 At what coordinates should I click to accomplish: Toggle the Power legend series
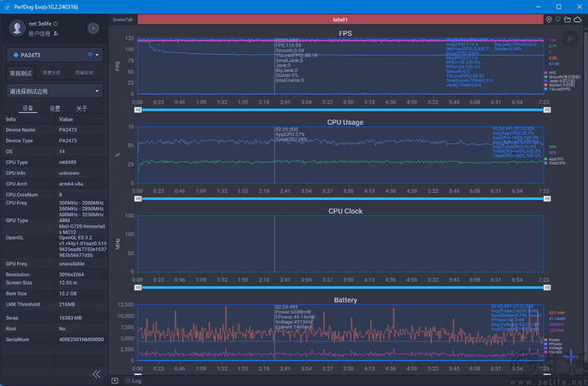pos(552,340)
